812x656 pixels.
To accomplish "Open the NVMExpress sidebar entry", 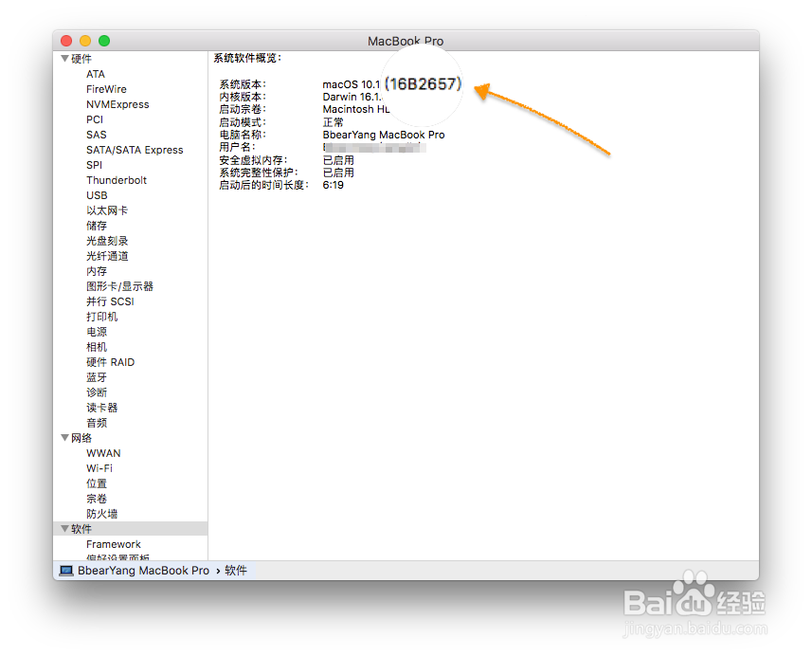I will coord(117,104).
